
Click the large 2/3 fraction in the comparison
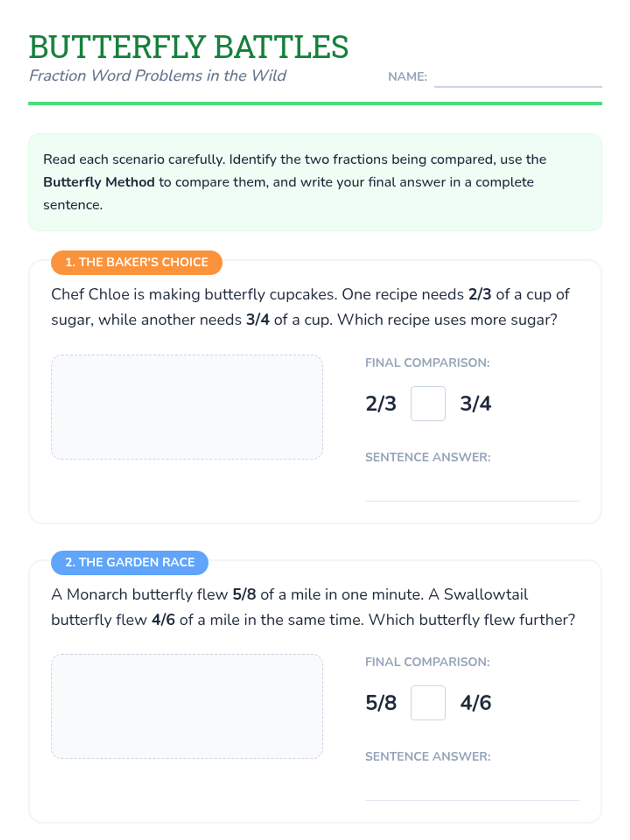(381, 404)
